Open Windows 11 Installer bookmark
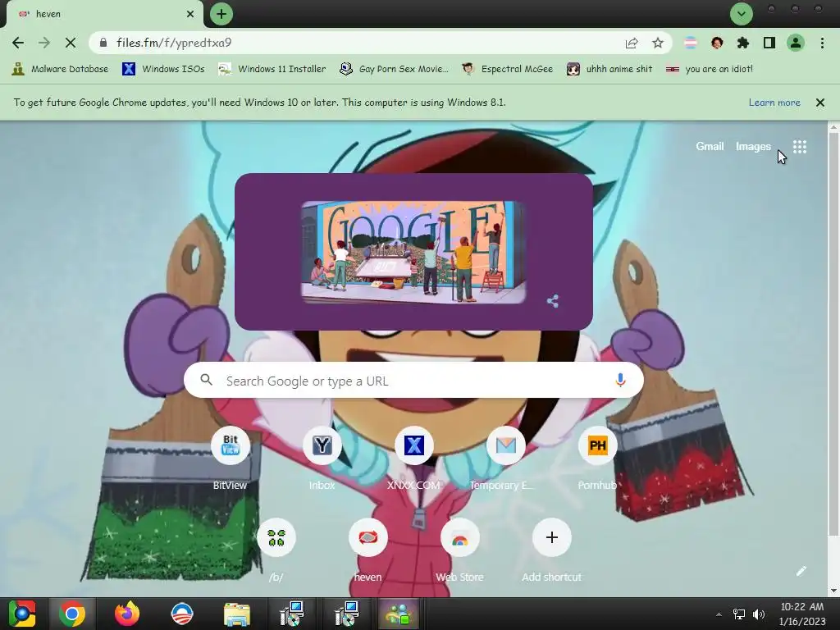Image resolution: width=840 pixels, height=630 pixels. pos(272,69)
